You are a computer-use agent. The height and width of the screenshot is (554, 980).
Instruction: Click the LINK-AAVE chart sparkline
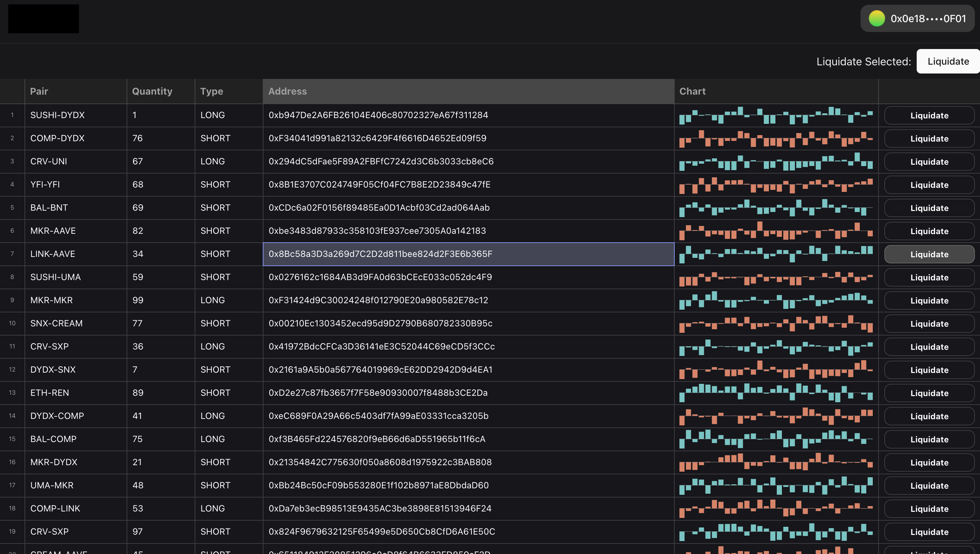[776, 254]
